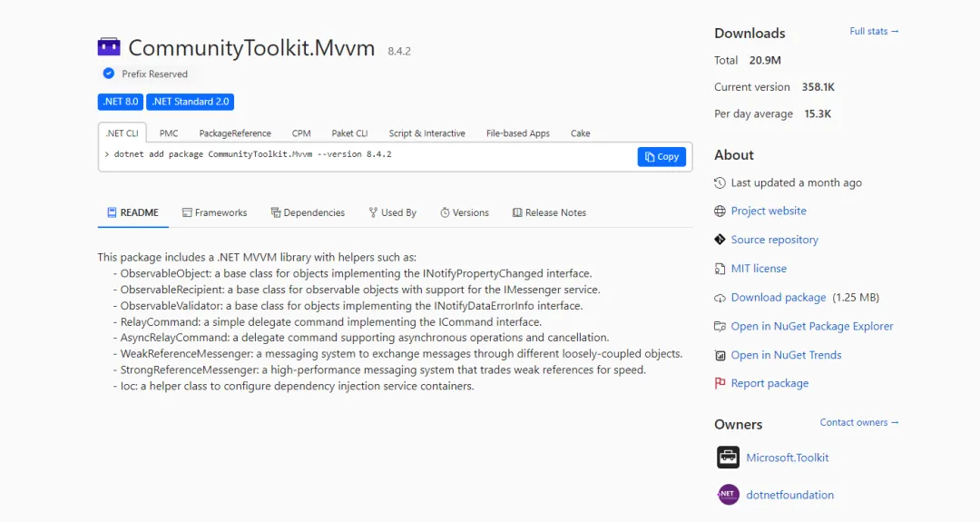Click the 358.1K current version value
This screenshot has width=980, height=522.
[818, 87]
